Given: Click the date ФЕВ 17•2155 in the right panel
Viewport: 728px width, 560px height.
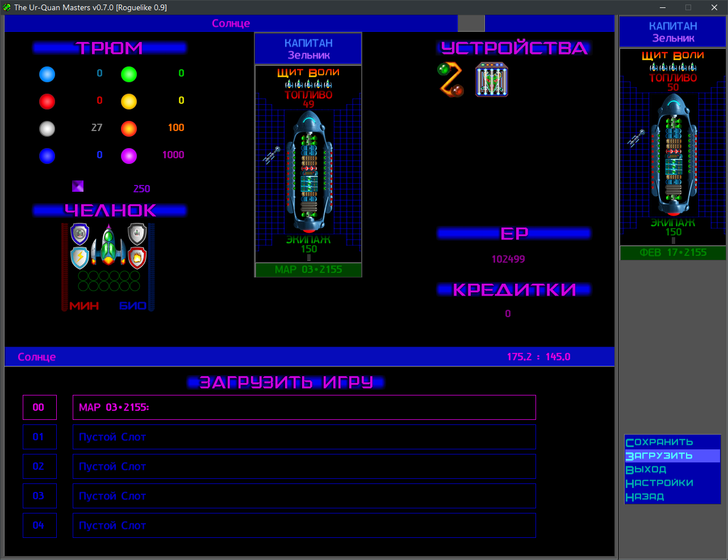Looking at the screenshot, I should tap(673, 252).
